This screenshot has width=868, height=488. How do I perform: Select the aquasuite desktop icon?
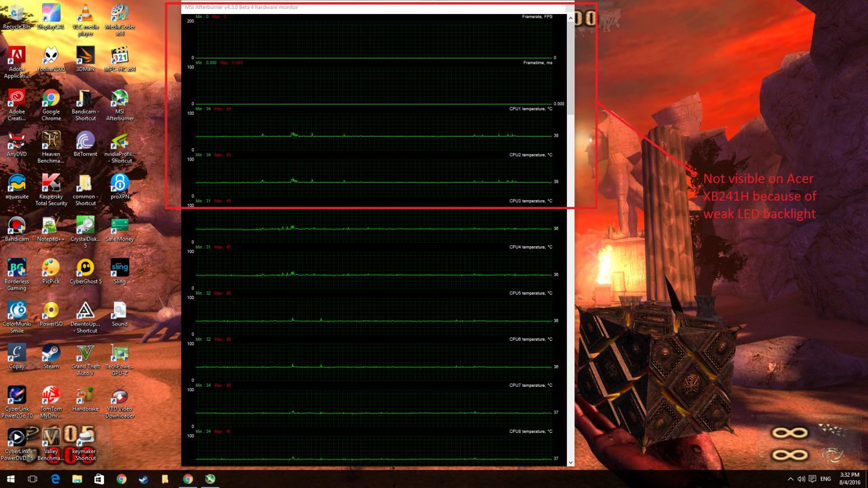17,187
